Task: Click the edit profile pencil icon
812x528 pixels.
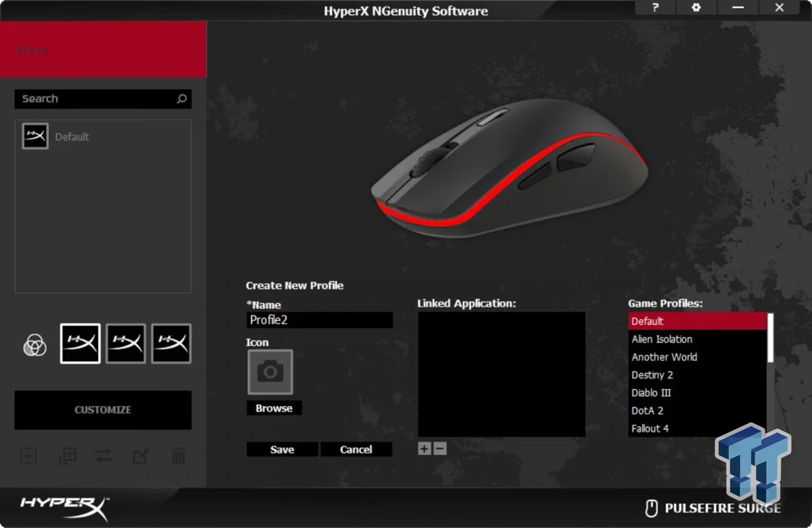Action: tap(140, 456)
